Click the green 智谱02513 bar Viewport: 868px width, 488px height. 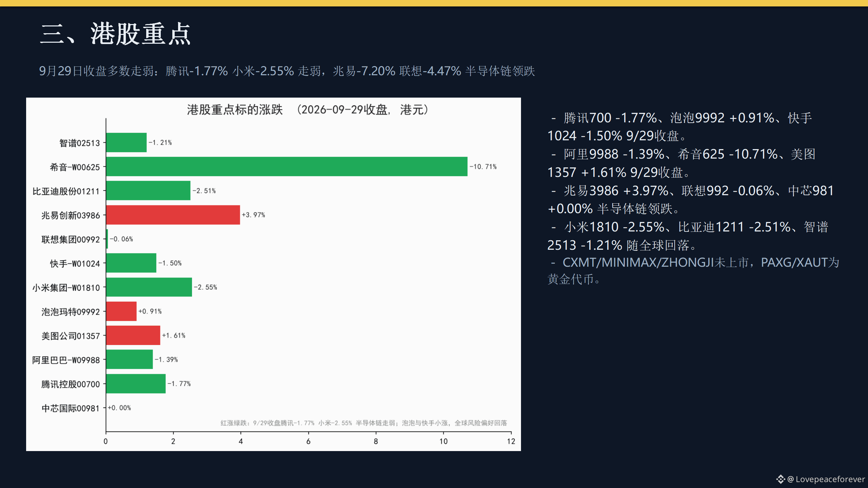(x=126, y=142)
